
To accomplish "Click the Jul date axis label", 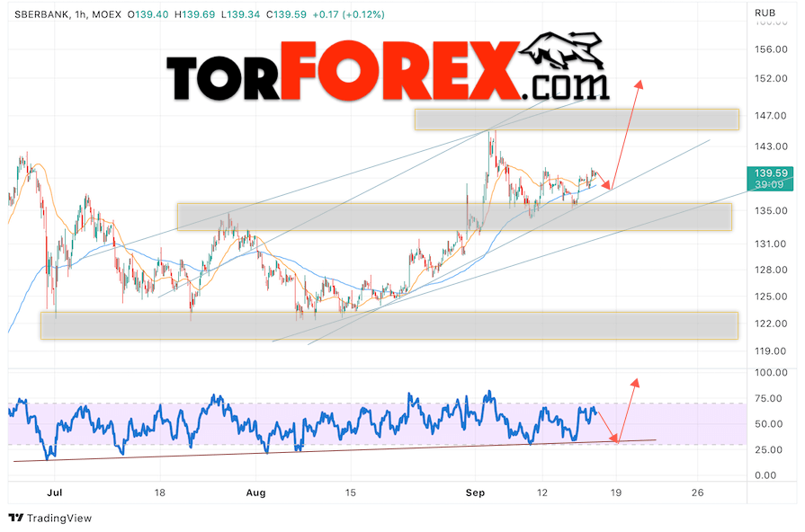I will (x=55, y=492).
